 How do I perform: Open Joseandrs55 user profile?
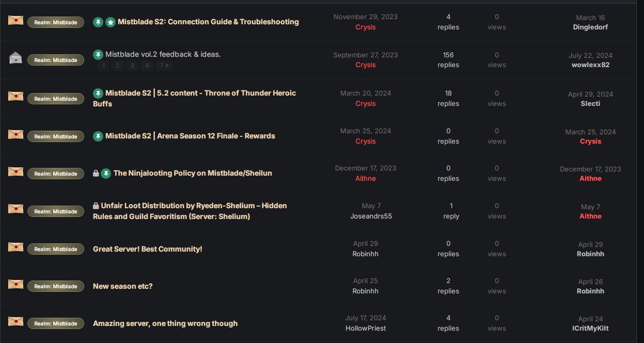pos(371,216)
